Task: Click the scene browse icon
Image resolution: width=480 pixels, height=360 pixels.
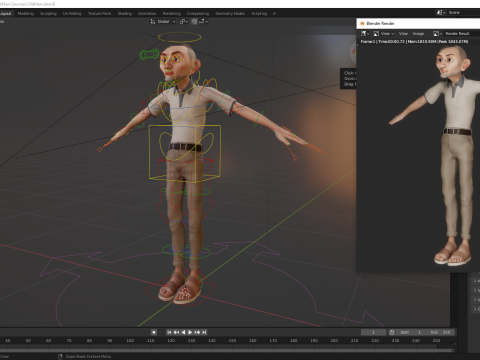Action: [x=441, y=12]
